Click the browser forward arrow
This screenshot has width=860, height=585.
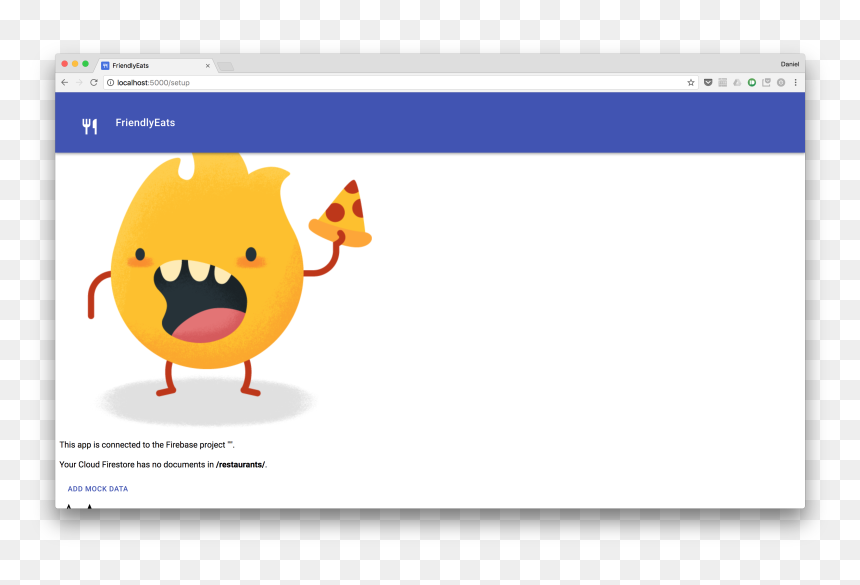pos(79,82)
